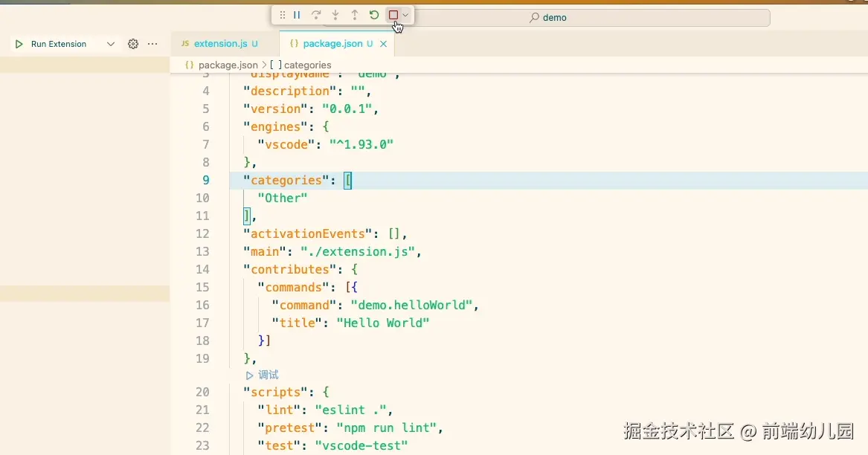Open launch.json via the gear icon
Image resolution: width=868 pixels, height=455 pixels.
[x=133, y=44]
